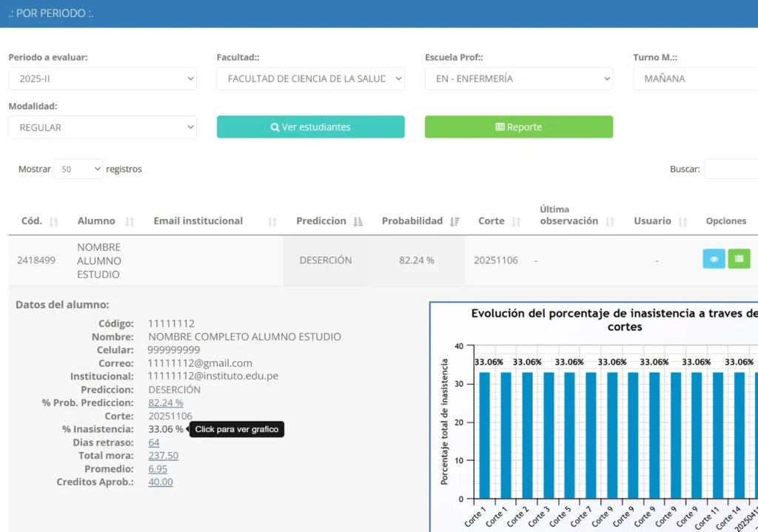Sort by Corte column arrows

pos(516,222)
